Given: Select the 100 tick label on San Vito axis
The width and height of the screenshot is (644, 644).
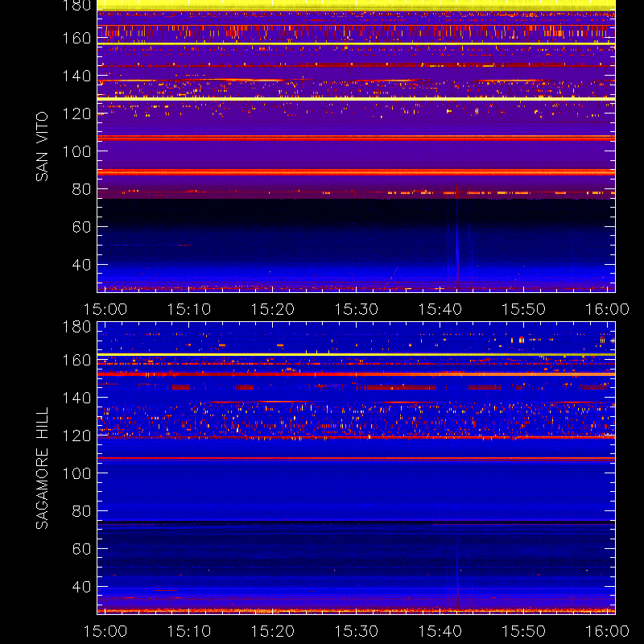Looking at the screenshot, I should pyautogui.click(x=76, y=151).
